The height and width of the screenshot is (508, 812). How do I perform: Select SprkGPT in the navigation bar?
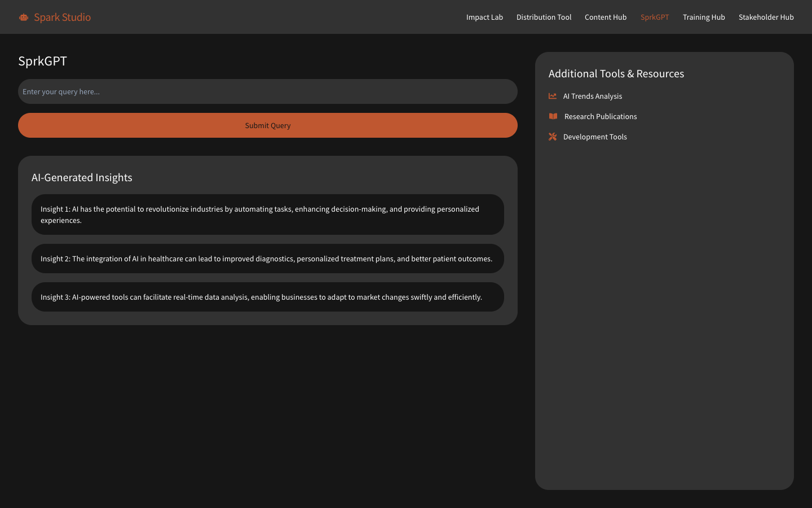(x=655, y=17)
